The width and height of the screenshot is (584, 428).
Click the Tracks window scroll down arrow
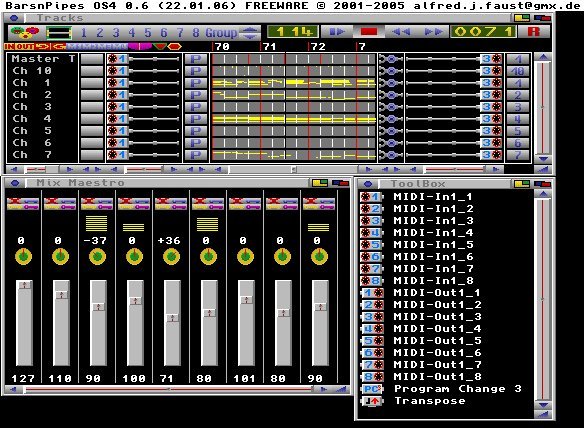[x=543, y=159]
